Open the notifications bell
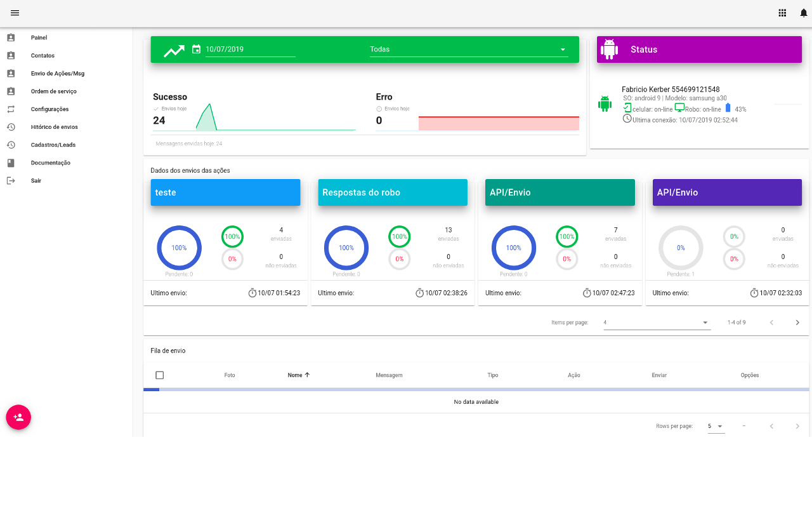This screenshot has width=812, height=508. (804, 13)
